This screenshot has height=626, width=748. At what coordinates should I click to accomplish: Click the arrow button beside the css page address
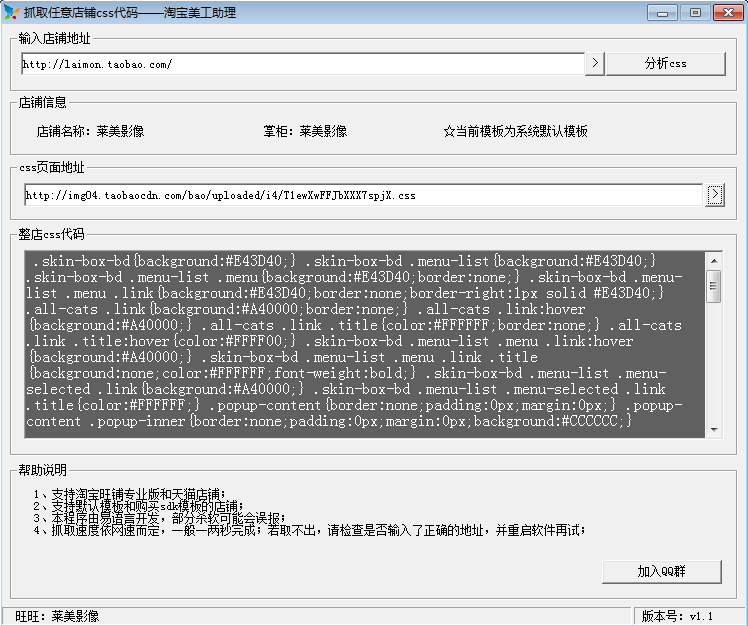tap(715, 195)
